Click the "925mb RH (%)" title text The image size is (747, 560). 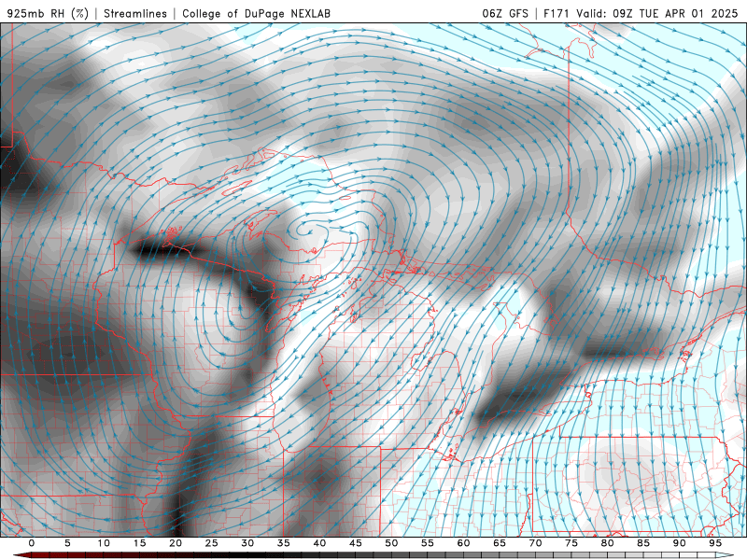pos(49,13)
